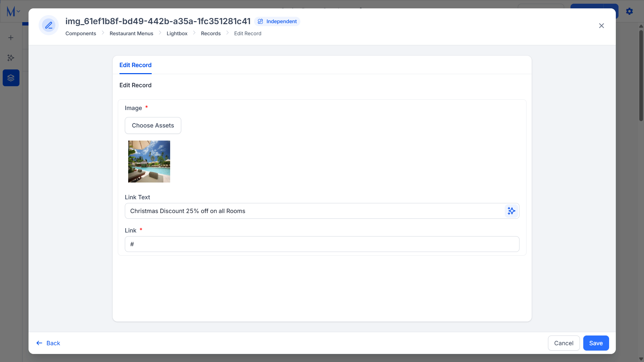Navigate to Restaurant Menus breadcrumb

click(132, 34)
